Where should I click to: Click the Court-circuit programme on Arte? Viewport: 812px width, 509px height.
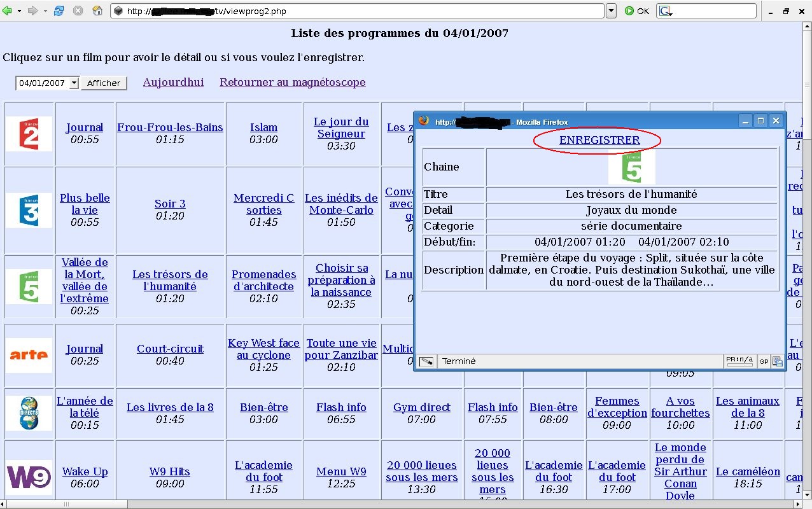pyautogui.click(x=170, y=349)
